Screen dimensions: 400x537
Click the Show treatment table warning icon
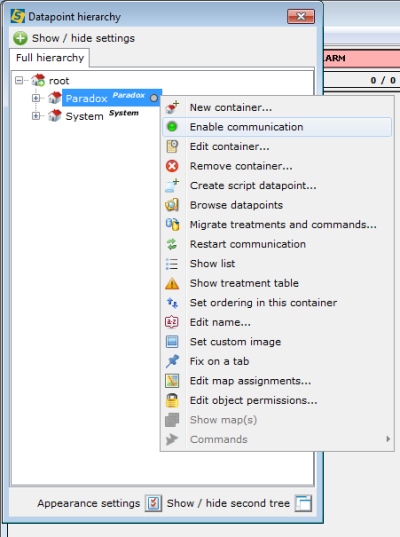pyautogui.click(x=172, y=283)
